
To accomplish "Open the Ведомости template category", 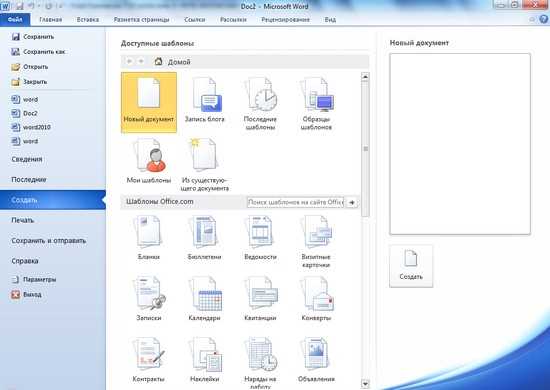I will pos(260,238).
